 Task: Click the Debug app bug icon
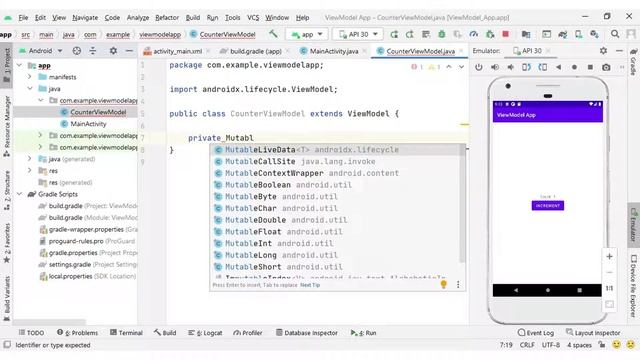tap(441, 34)
